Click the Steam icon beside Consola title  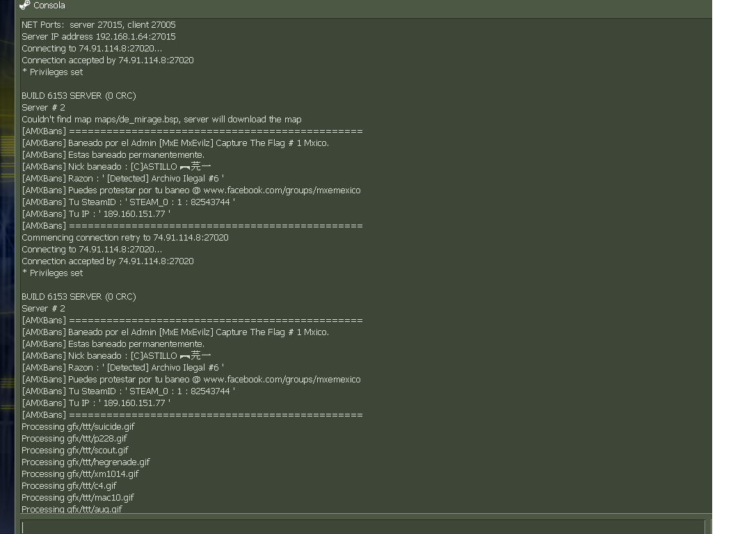(24, 5)
